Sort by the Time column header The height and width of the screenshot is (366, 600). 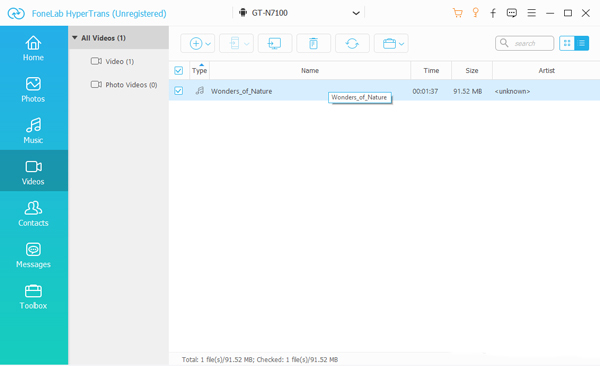431,70
